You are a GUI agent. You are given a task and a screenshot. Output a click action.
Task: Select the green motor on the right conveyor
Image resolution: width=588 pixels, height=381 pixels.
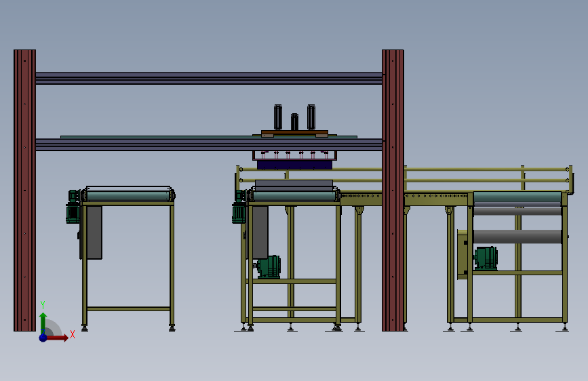(486, 258)
